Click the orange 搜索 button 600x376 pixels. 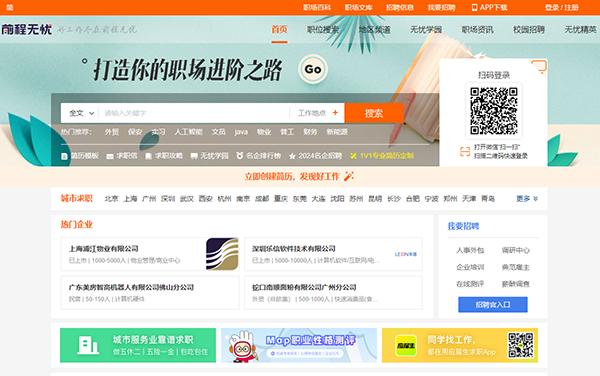[x=374, y=113]
